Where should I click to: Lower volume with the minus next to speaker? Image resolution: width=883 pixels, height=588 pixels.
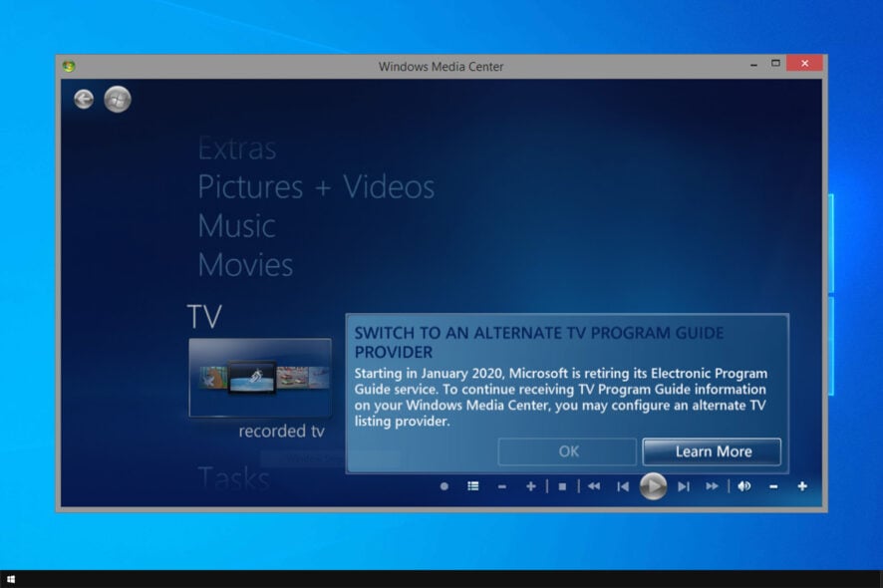pos(773,486)
